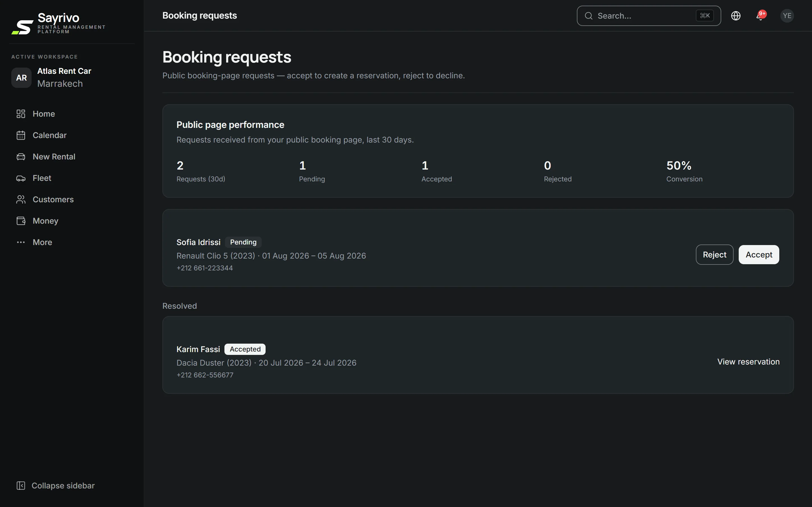The image size is (812, 507).
Task: Reject Sofia Idrissi's booking request
Action: click(714, 255)
